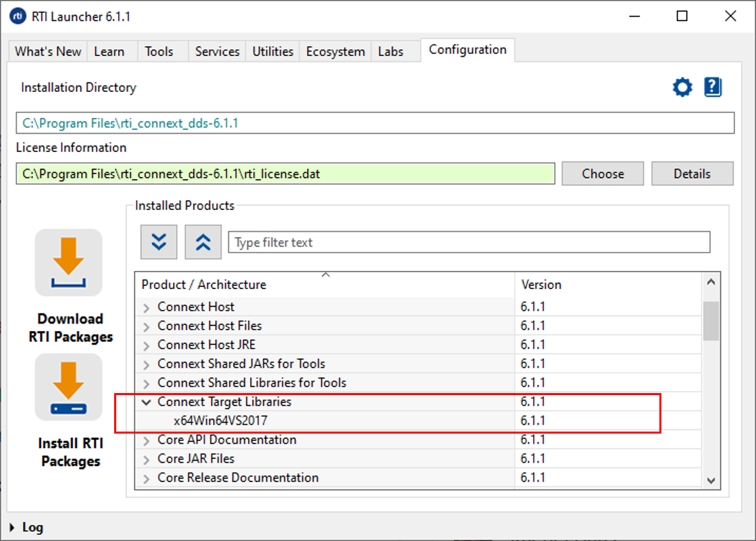Viewport: 756px width, 541px height.
Task: Click the collapse all double-chevron button
Action: pos(203,242)
